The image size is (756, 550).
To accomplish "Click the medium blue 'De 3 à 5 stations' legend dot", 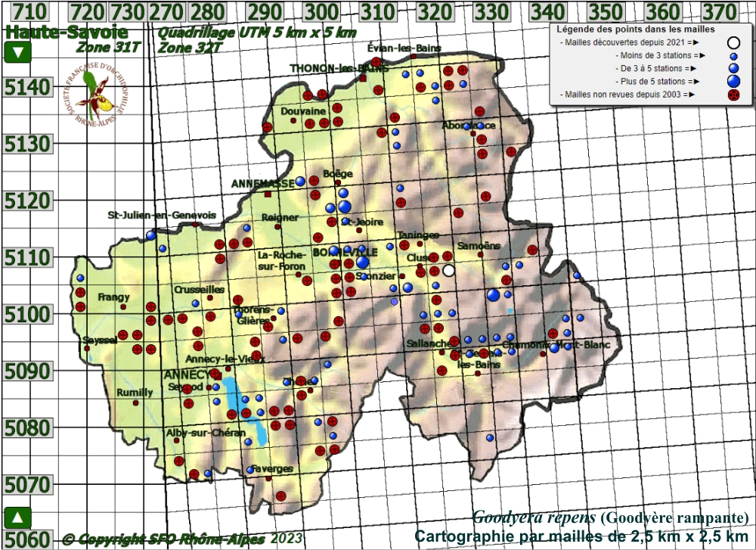I will click(733, 68).
